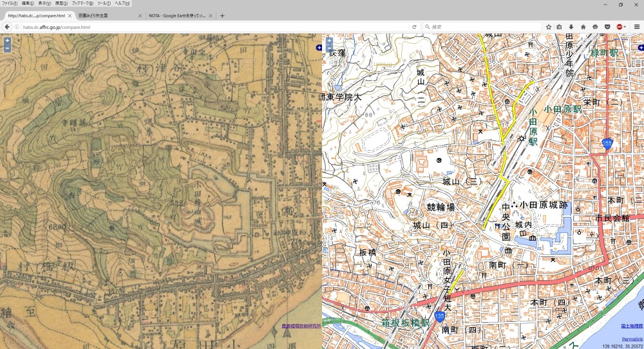
Task: Zoom out on the right modern map
Action: click(x=329, y=48)
